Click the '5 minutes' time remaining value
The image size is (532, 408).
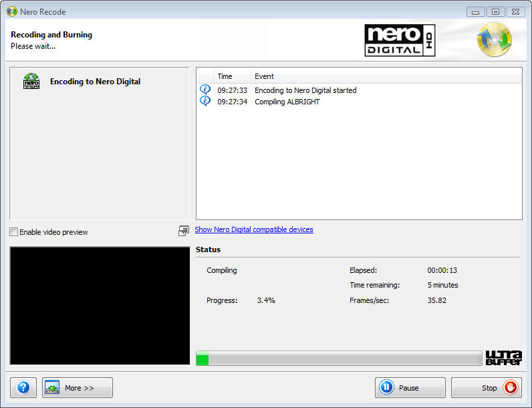[442, 285]
